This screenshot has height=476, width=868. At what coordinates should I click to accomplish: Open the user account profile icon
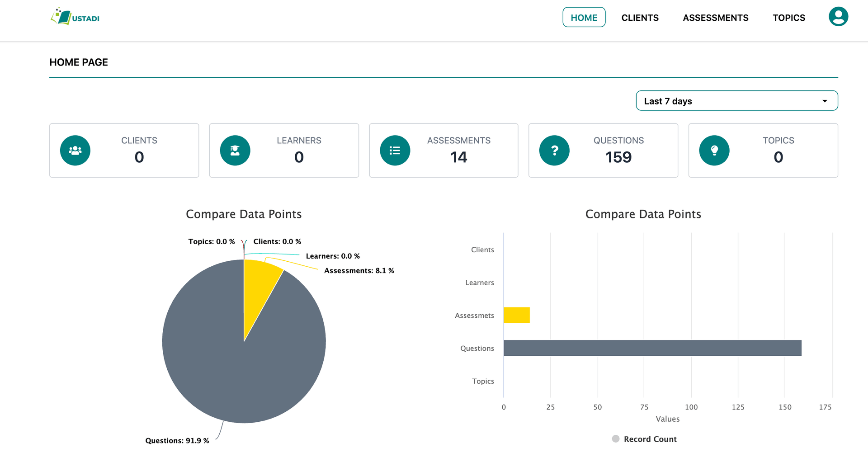click(x=838, y=16)
